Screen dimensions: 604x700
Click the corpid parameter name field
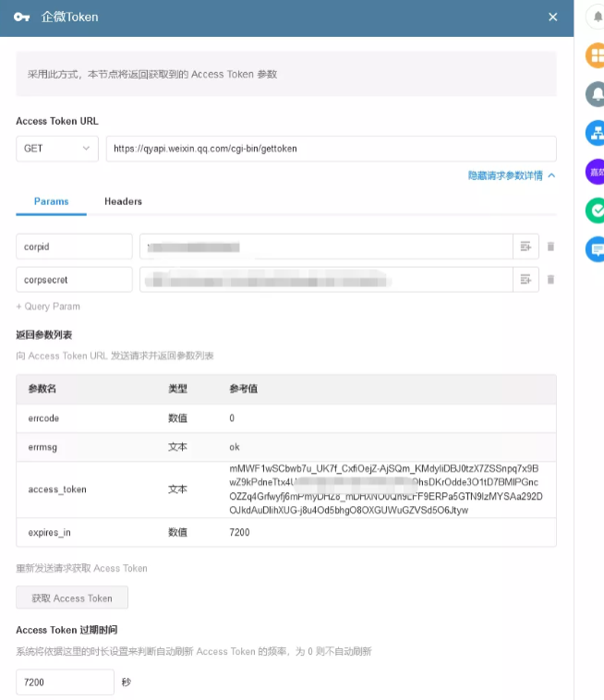pos(74,247)
